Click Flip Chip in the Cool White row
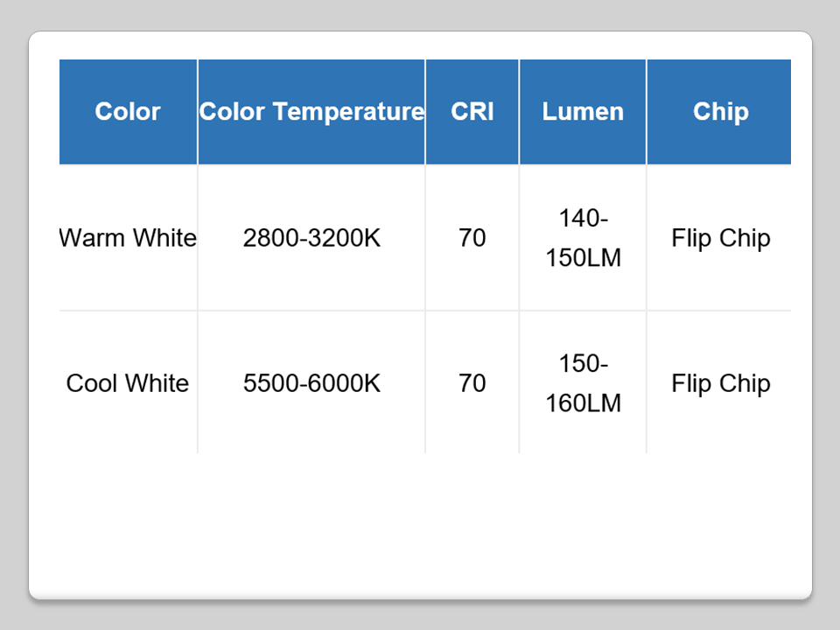 (720, 383)
